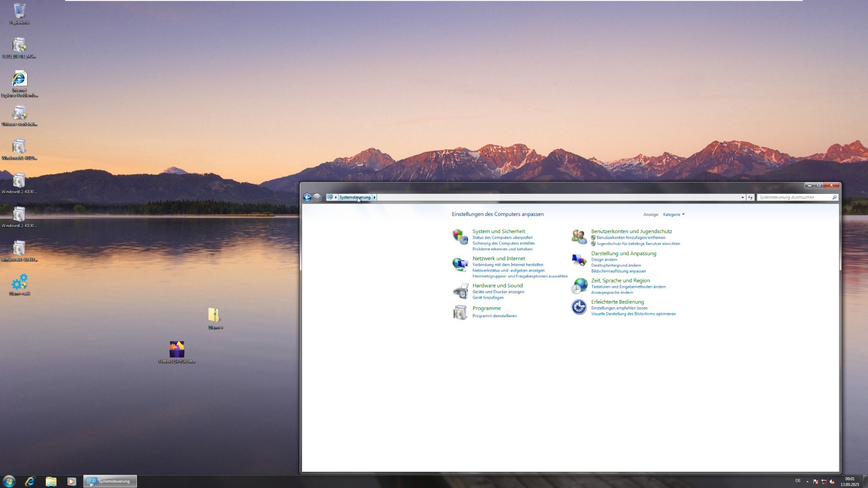Open the System und Sicherheit shield icon
The image size is (868, 488).
tap(460, 236)
